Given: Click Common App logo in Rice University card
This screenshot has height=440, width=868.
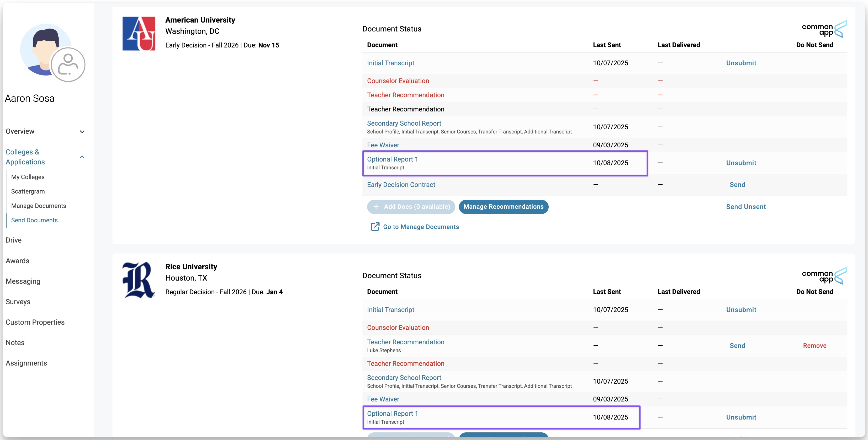Looking at the screenshot, I should (824, 276).
